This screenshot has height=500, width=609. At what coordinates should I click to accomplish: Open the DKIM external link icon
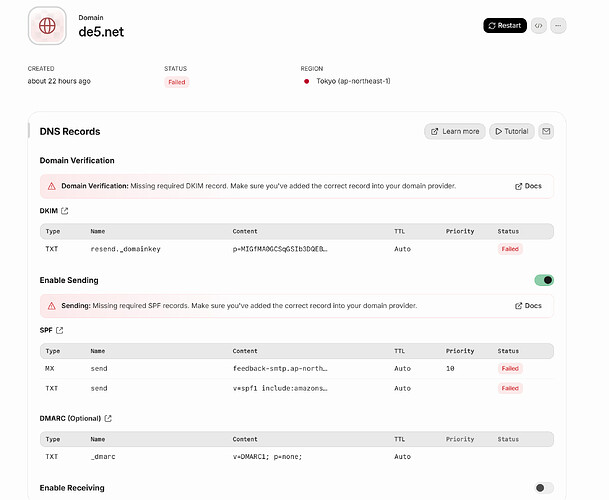[x=65, y=211]
